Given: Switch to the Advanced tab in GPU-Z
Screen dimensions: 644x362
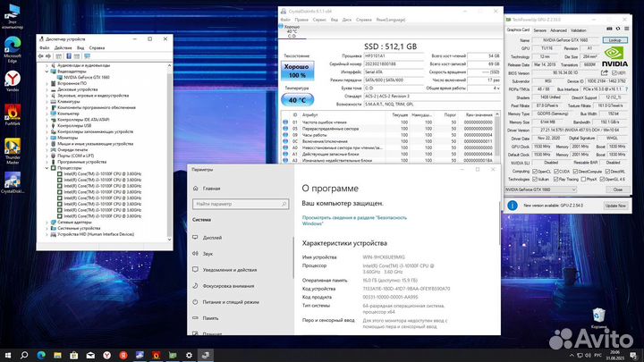Looking at the screenshot, I should (558, 30).
